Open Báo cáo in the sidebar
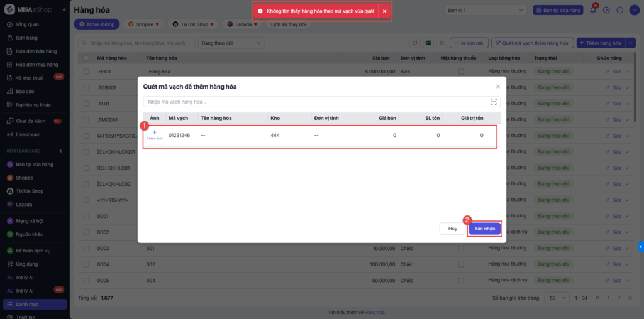 [25, 91]
